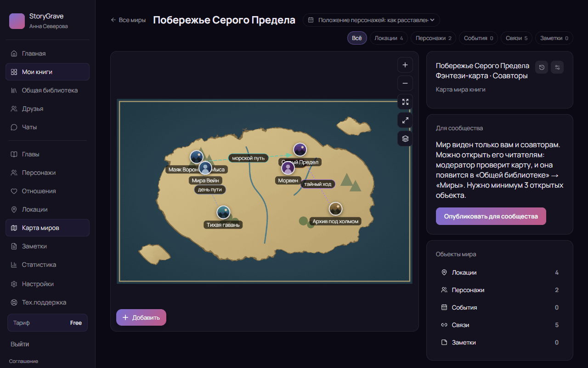Image resolution: width=588 pixels, height=368 pixels.
Task: Select the морской путь connection label
Action: [249, 158]
